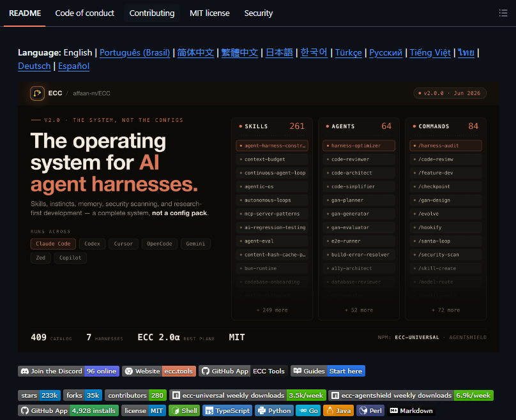Click the OpenCode chip in banner
Image resolution: width=516 pixels, height=420 pixels.
pyautogui.click(x=159, y=244)
